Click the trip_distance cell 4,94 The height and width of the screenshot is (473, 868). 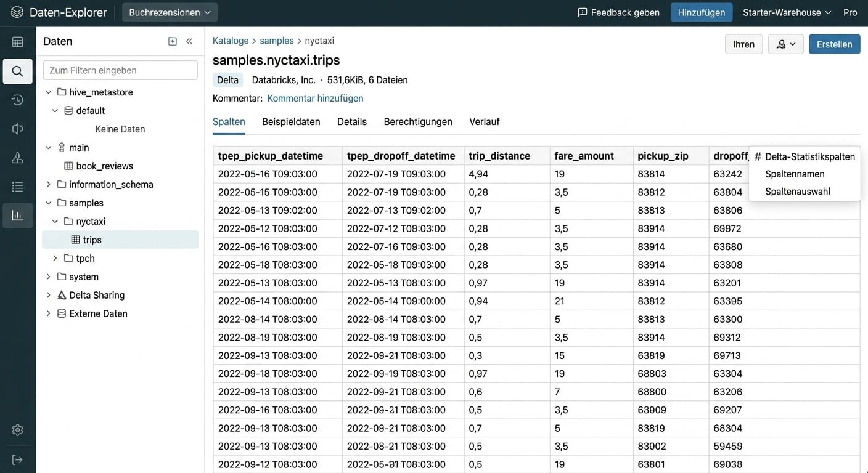[507, 174]
